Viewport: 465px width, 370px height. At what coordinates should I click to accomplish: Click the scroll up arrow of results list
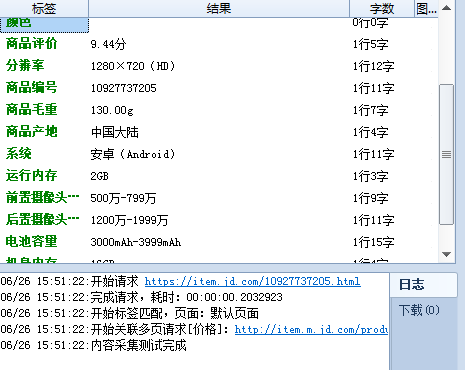click(447, 8)
